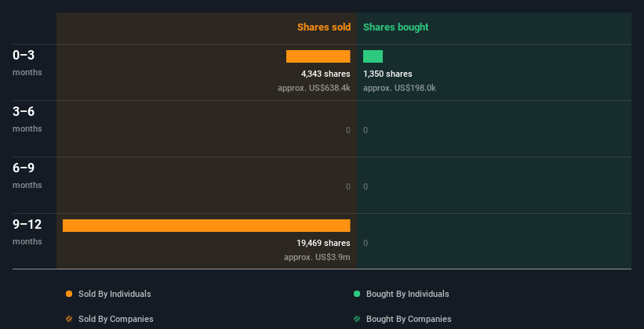The height and width of the screenshot is (329, 644).
Task: Click the Shares sold column header
Action: point(324,27)
